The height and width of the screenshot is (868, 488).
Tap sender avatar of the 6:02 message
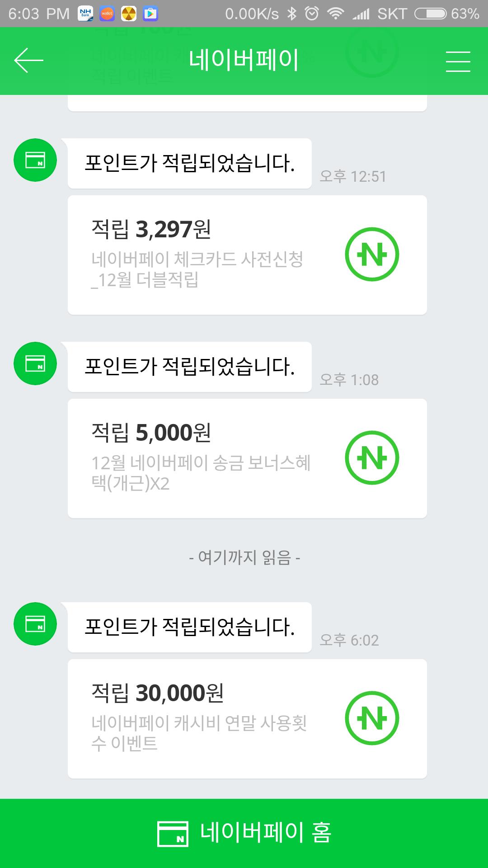point(35,624)
